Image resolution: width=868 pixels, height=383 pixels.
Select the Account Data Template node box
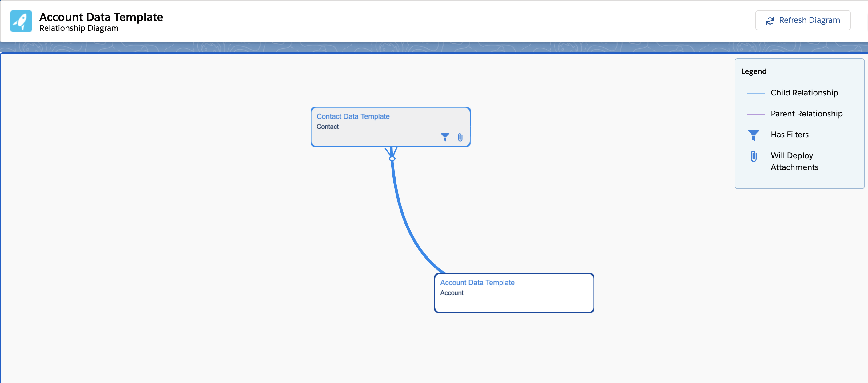point(514,293)
